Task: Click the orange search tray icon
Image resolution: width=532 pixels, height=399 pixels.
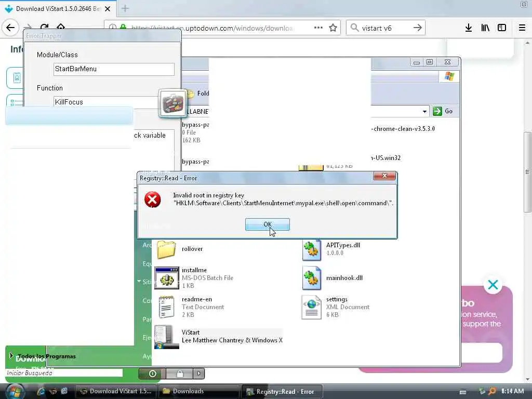Action: click(x=492, y=391)
